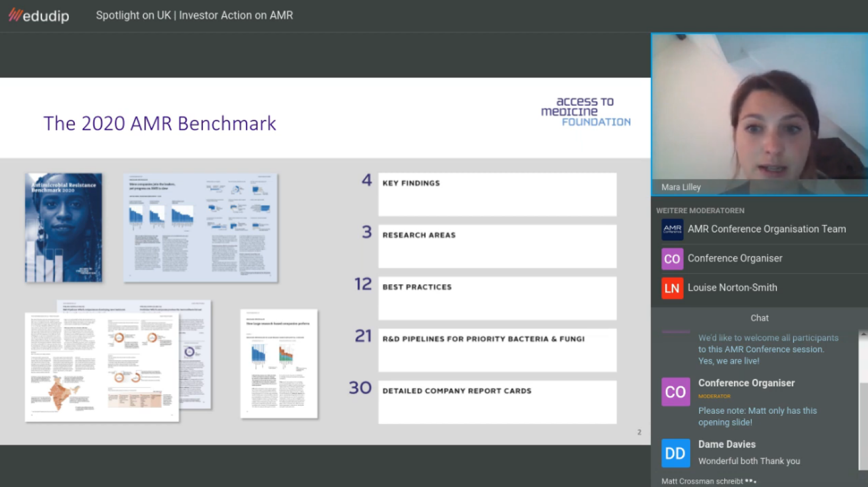Viewport: 868px width, 487px height.
Task: Click the Key Findings box
Action: click(x=497, y=194)
